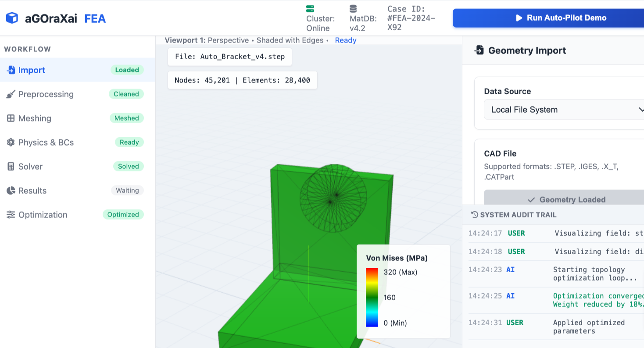Click the MatDB: v4.2 status text

pyautogui.click(x=363, y=24)
